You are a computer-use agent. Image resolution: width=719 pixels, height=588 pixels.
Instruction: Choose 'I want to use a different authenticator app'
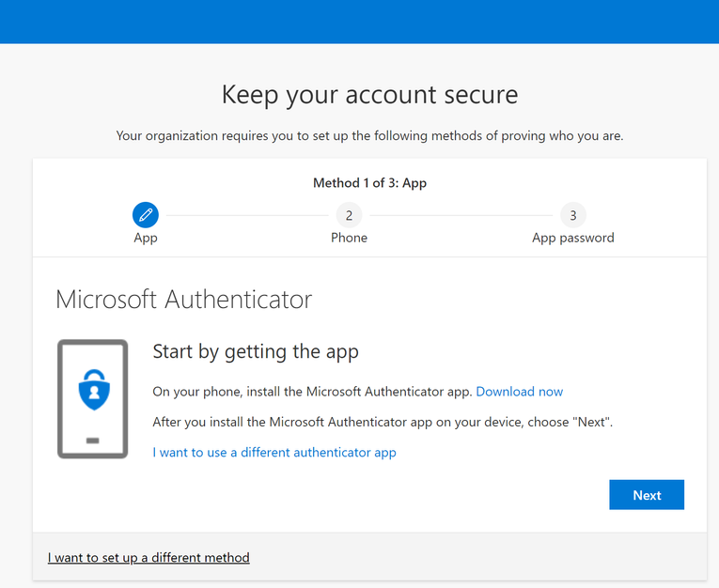point(274,453)
